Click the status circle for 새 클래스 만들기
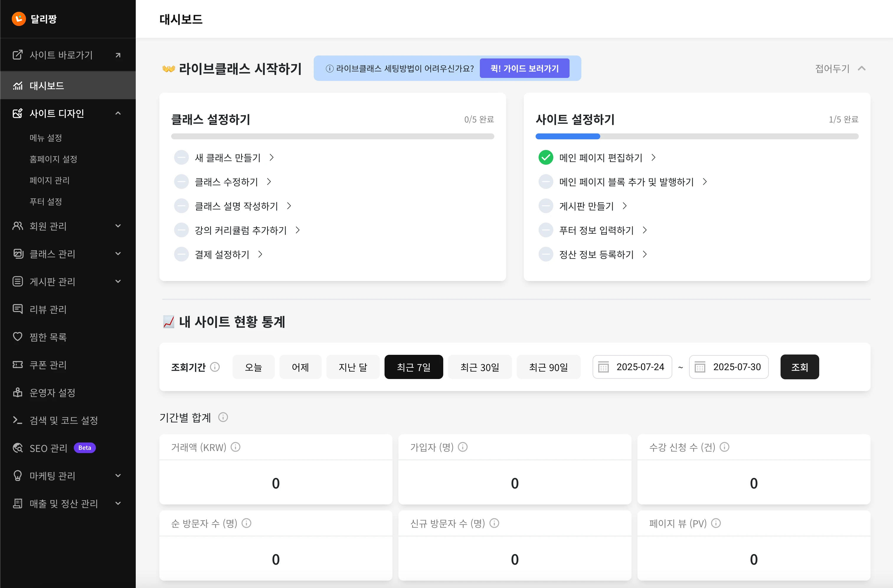 pyautogui.click(x=181, y=158)
